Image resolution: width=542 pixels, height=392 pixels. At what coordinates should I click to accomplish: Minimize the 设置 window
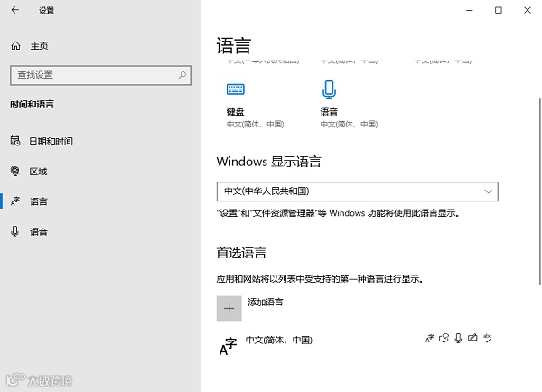tap(470, 10)
